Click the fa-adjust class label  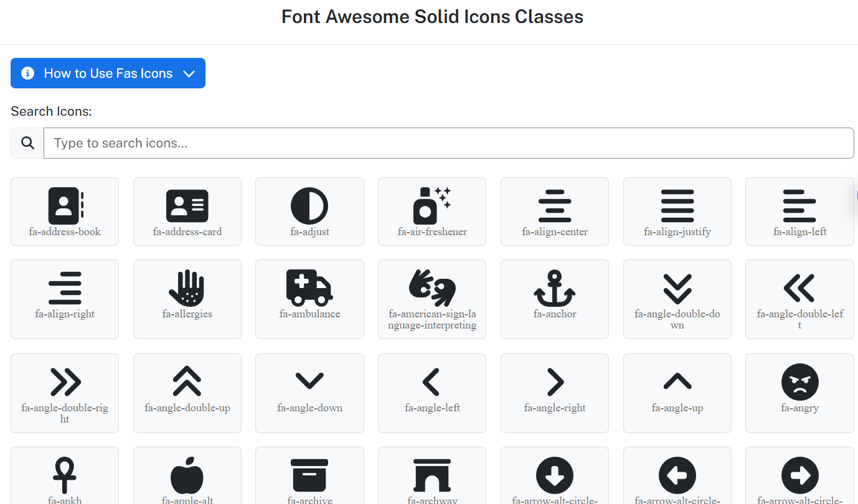tap(309, 232)
